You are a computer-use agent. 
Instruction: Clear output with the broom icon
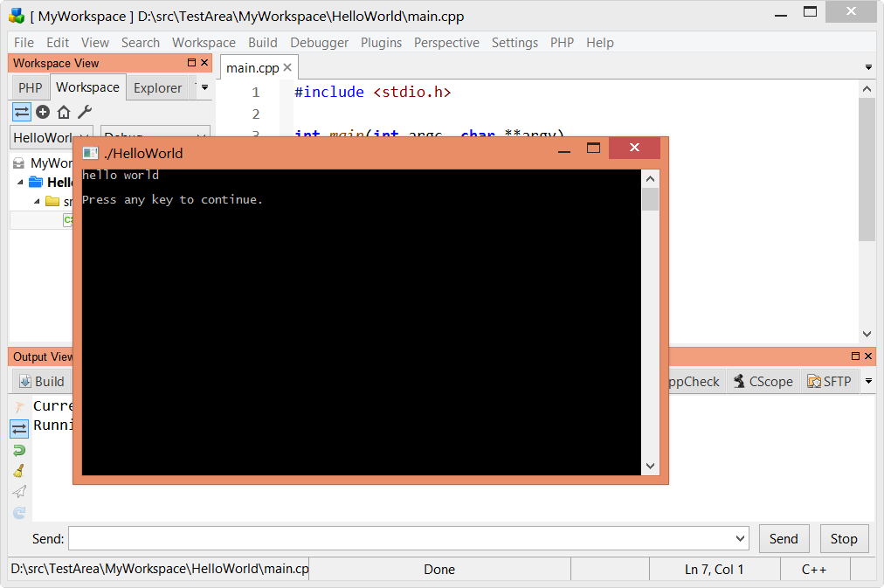tap(19, 471)
